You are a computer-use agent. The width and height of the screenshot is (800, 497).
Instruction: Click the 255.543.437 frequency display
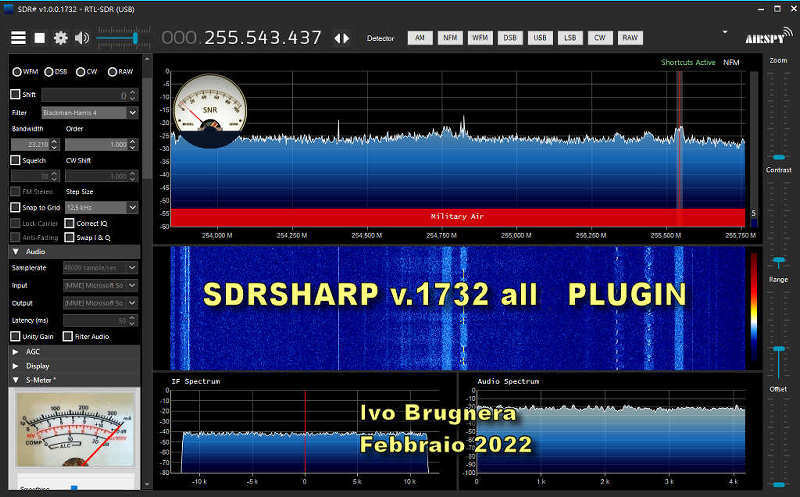point(263,38)
